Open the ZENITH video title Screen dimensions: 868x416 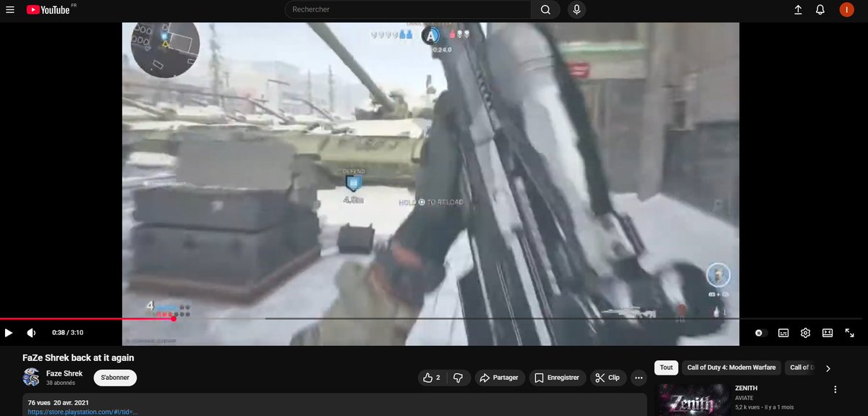pyautogui.click(x=746, y=389)
